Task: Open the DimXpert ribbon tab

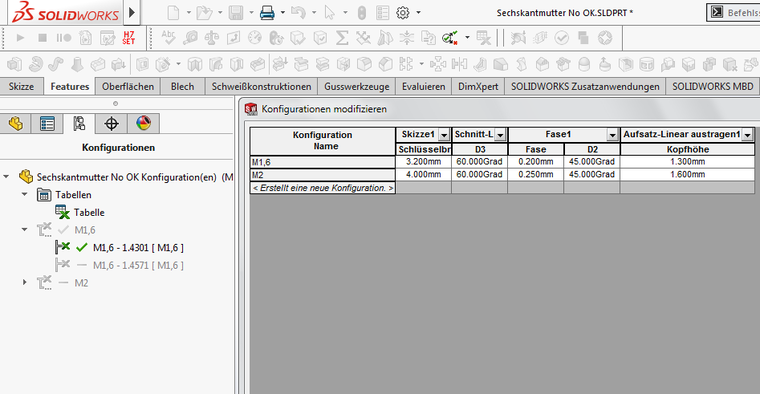Action: pyautogui.click(x=478, y=86)
